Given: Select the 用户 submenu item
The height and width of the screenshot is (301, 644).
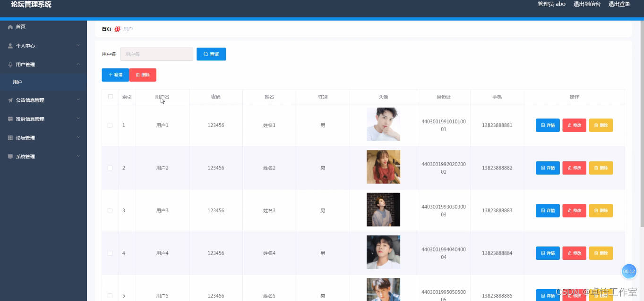Looking at the screenshot, I should (x=43, y=82).
